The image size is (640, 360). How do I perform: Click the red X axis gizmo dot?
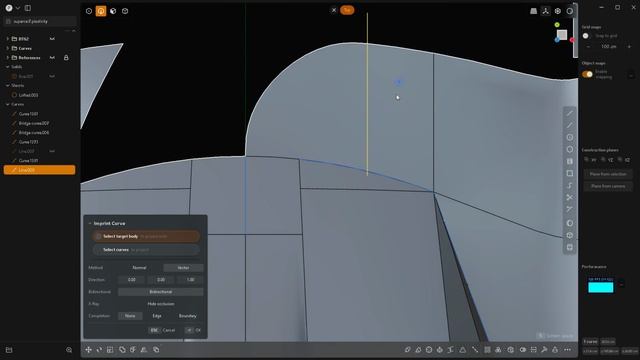[x=572, y=40]
